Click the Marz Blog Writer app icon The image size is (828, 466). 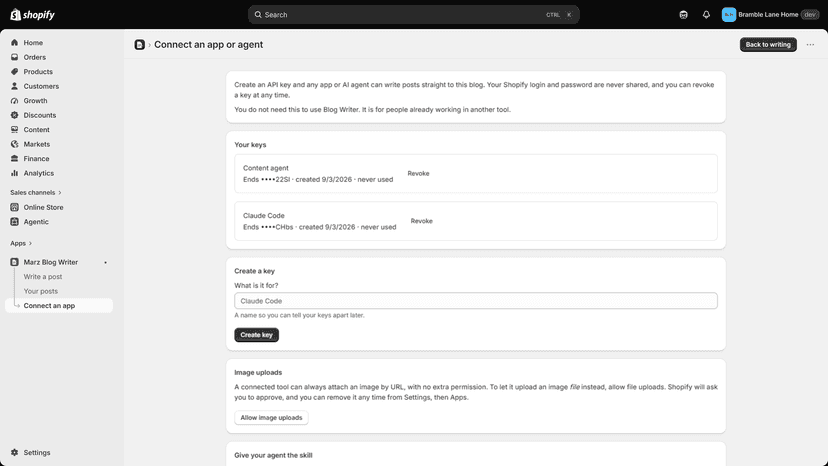14,262
